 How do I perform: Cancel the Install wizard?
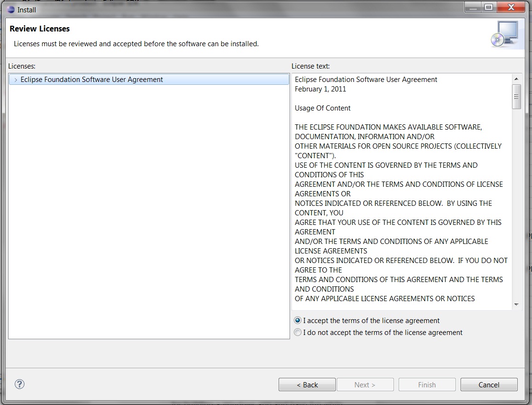[489, 385]
